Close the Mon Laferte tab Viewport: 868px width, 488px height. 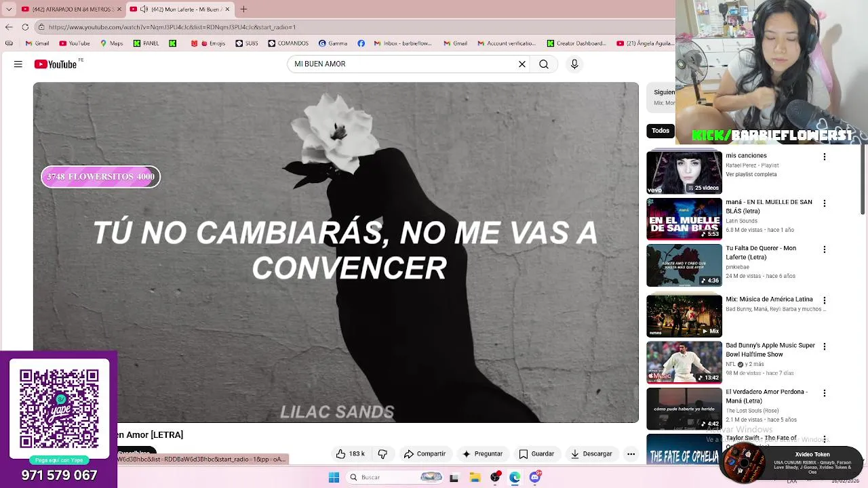point(228,9)
